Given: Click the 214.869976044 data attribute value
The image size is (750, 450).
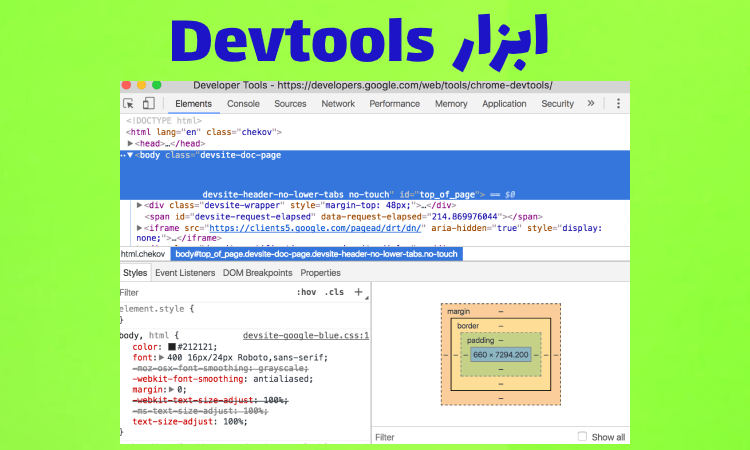Looking at the screenshot, I should [x=464, y=217].
